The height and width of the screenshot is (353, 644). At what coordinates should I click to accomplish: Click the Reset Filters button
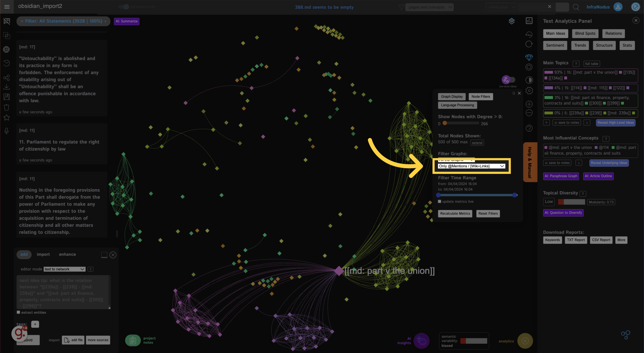(488, 213)
